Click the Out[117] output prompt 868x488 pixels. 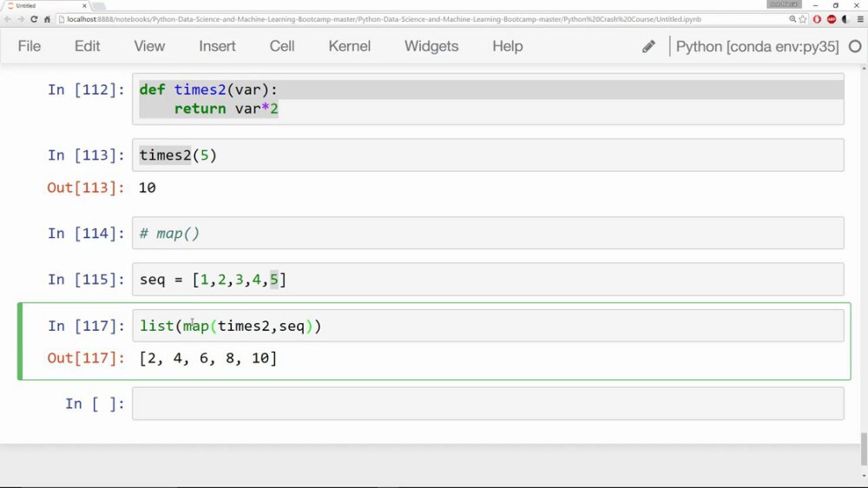coord(86,359)
